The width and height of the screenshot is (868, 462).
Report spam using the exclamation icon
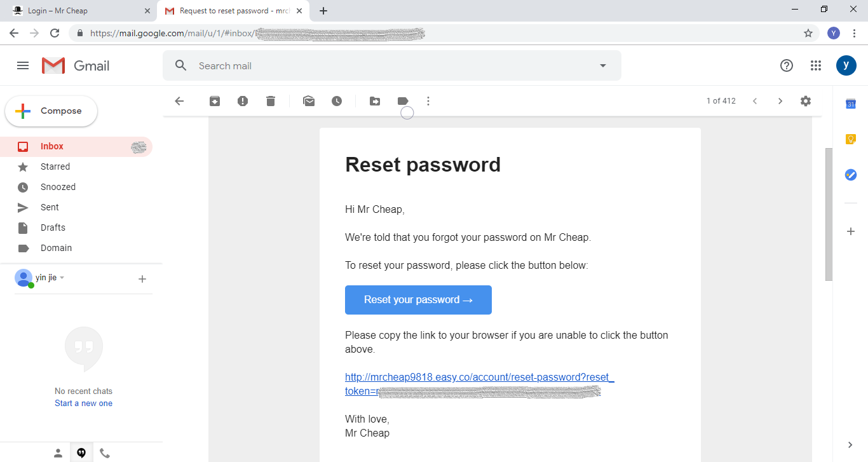click(x=243, y=101)
